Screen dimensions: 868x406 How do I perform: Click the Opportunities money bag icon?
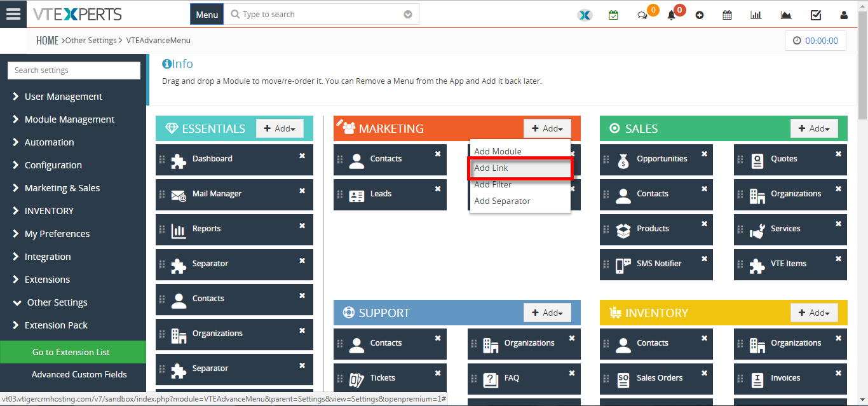(623, 160)
